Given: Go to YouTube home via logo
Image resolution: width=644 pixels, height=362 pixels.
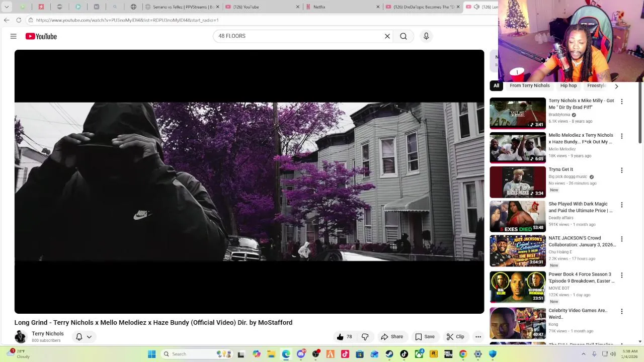Looking at the screenshot, I should coord(41,36).
